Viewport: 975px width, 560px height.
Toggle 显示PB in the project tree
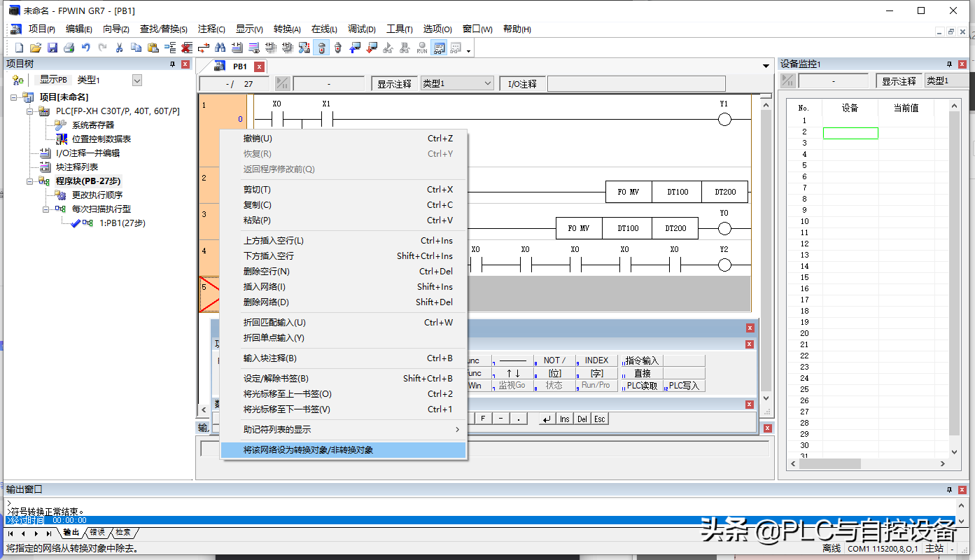pos(53,80)
